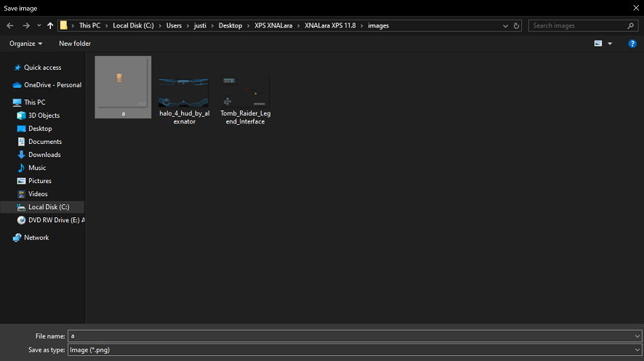This screenshot has height=361, width=644.
Task: Open more view options dropdown arrow
Action: coord(610,44)
